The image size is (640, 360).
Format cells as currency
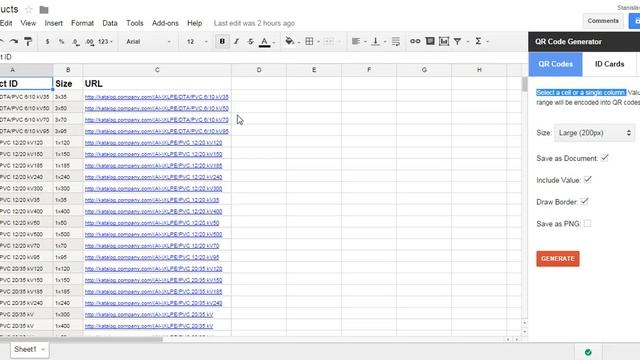coord(47,42)
